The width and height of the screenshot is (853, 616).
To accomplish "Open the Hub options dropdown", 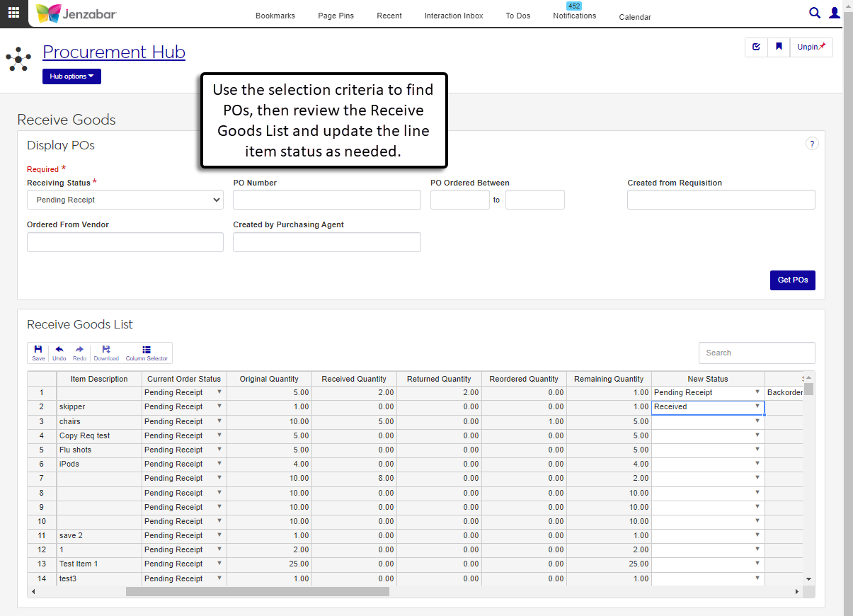I will (71, 76).
